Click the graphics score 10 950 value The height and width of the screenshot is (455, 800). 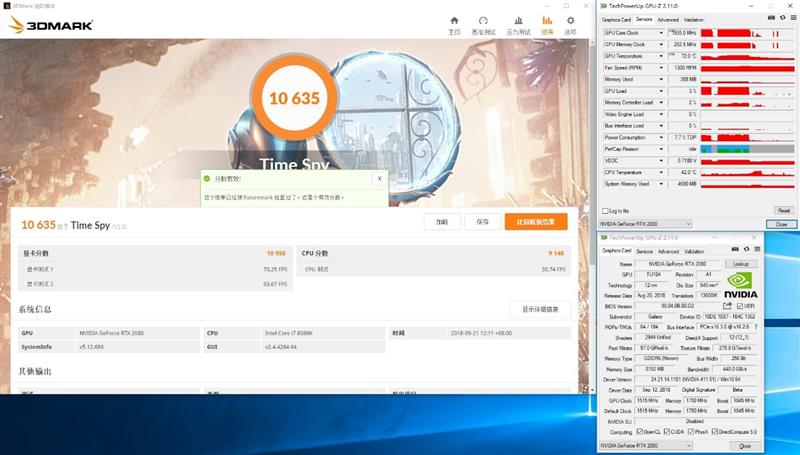click(276, 254)
